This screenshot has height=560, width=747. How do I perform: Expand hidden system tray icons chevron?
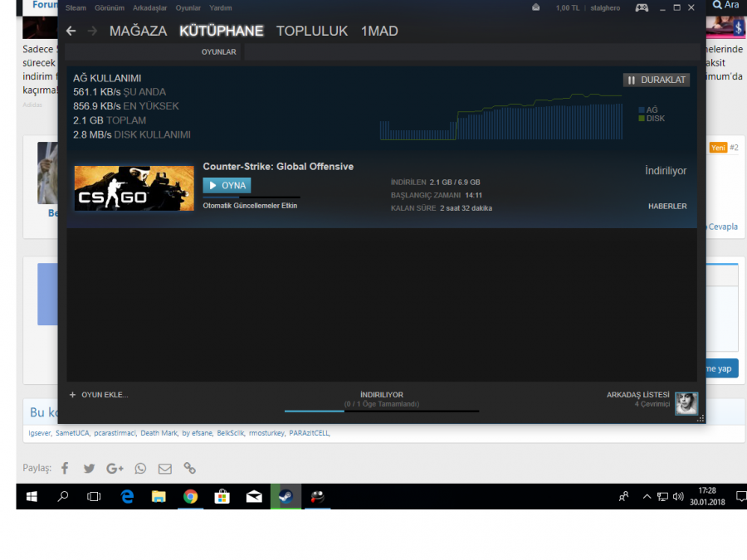pos(647,497)
